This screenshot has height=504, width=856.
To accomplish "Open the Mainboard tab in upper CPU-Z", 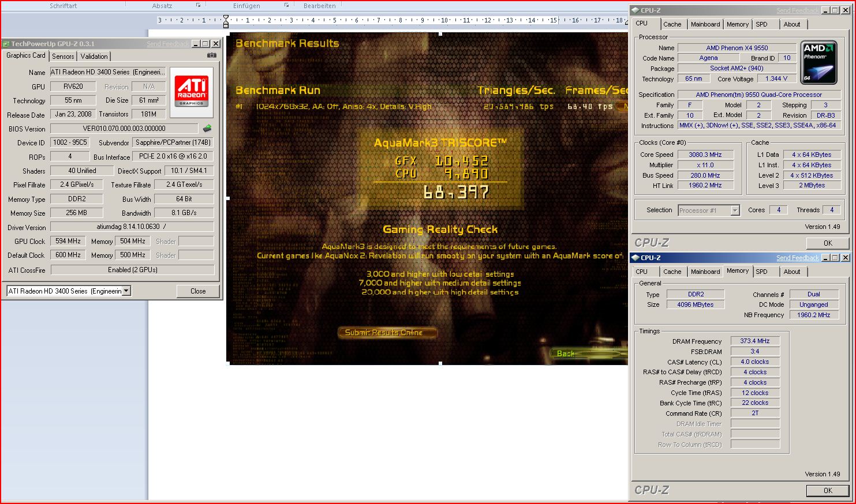I will 705,24.
